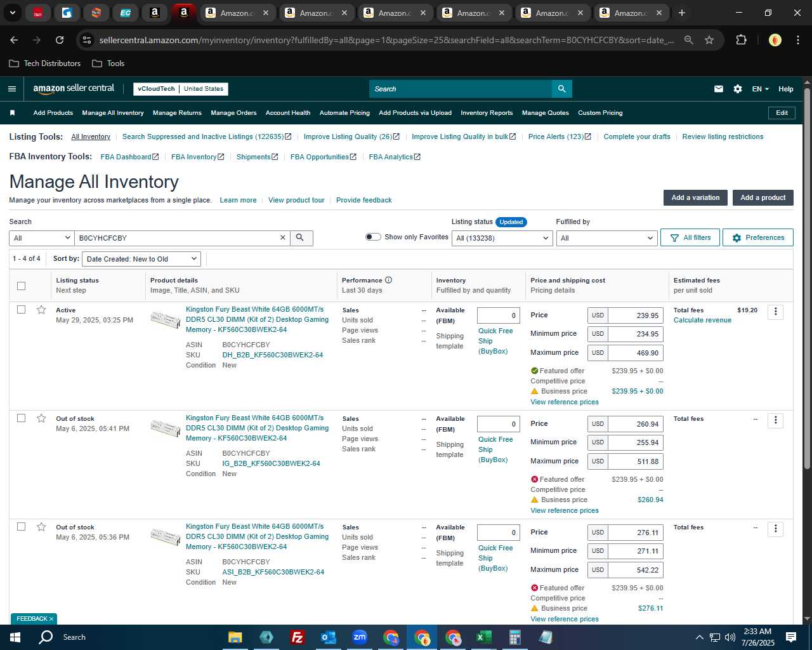The height and width of the screenshot is (650, 812).
Task: Open Manage Quotes menu item
Action: point(546,113)
